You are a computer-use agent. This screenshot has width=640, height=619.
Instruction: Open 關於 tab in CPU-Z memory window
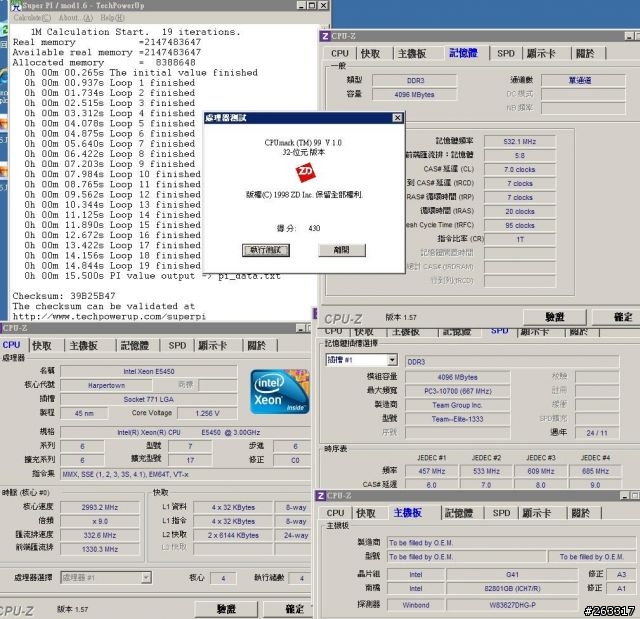pos(585,53)
